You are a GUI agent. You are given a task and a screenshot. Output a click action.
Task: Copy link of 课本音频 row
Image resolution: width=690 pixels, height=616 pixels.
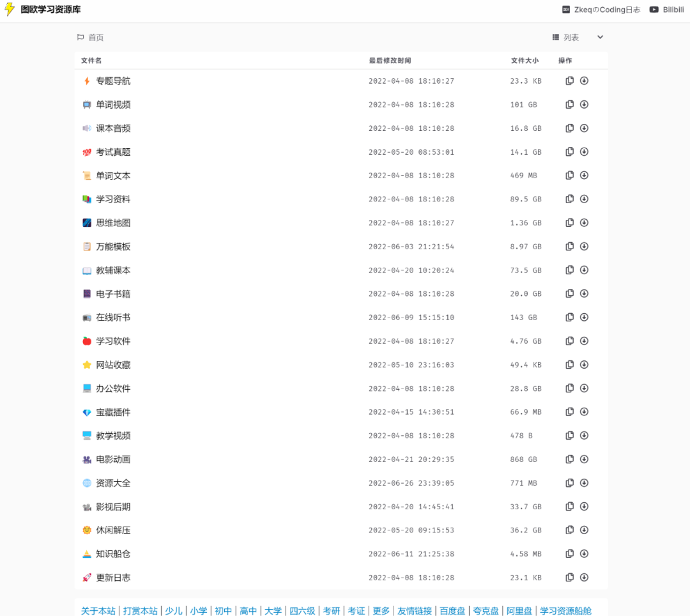[569, 128]
